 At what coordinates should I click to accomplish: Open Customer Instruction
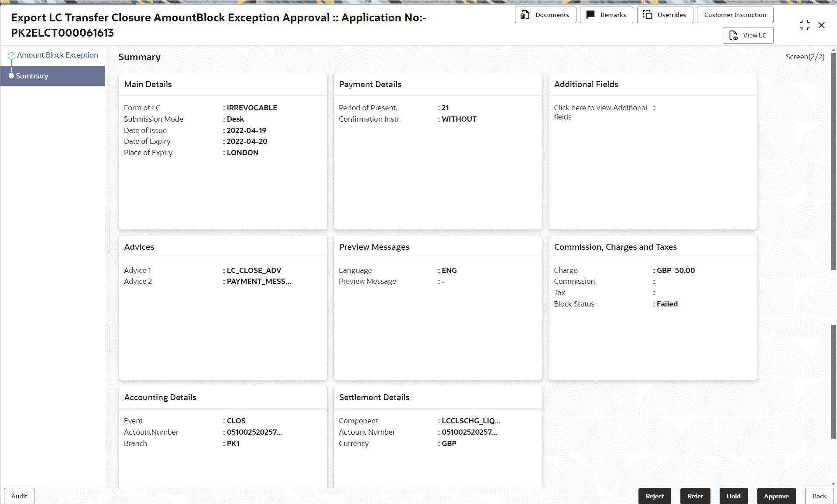pyautogui.click(x=735, y=14)
